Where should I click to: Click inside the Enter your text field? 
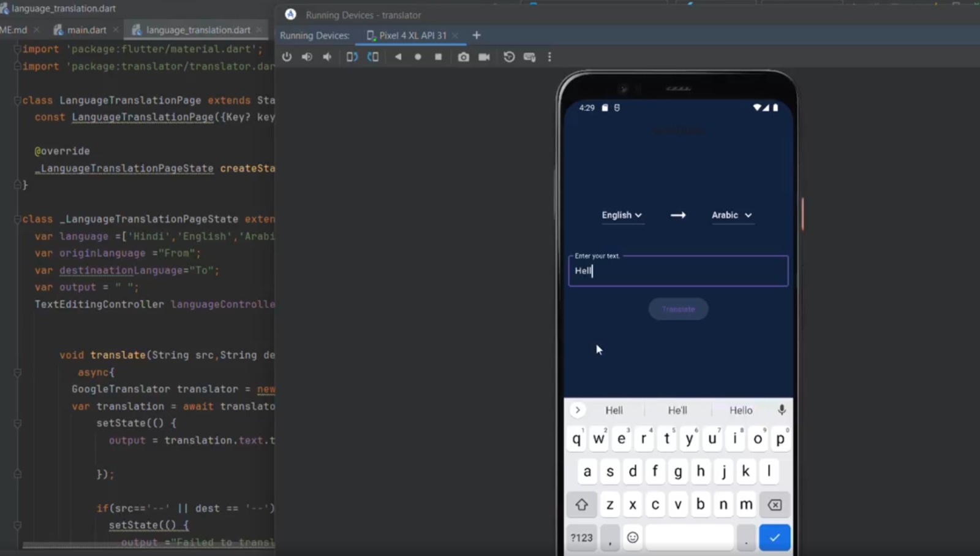[x=677, y=271]
